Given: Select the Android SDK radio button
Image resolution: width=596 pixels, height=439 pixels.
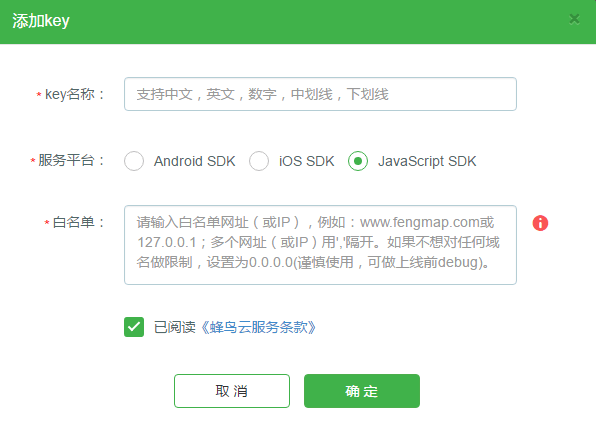Looking at the screenshot, I should pos(134,161).
